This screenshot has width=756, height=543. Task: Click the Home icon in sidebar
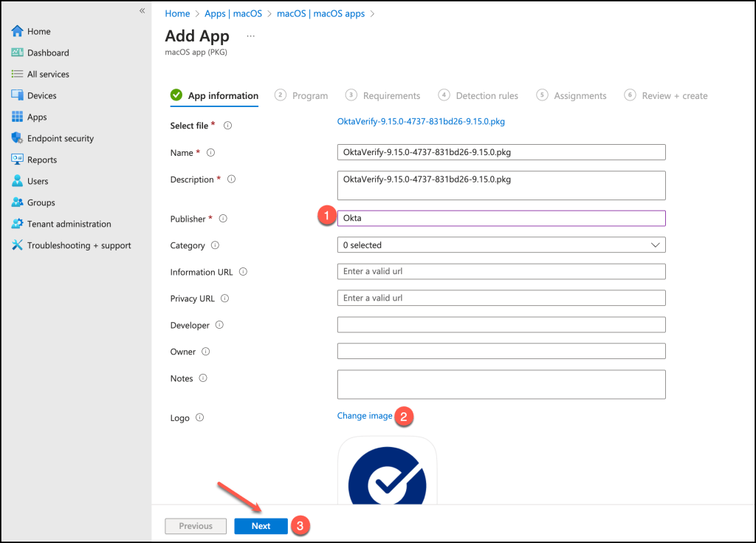pos(18,32)
